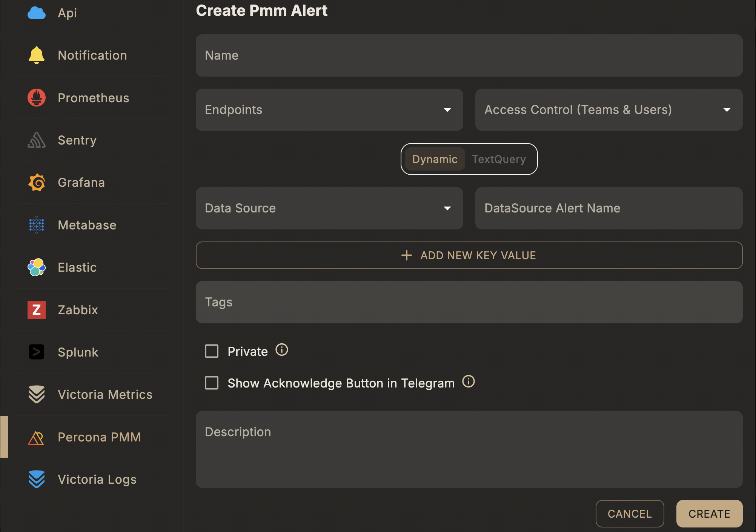Click the plus icon in Add New Key Value

click(407, 255)
